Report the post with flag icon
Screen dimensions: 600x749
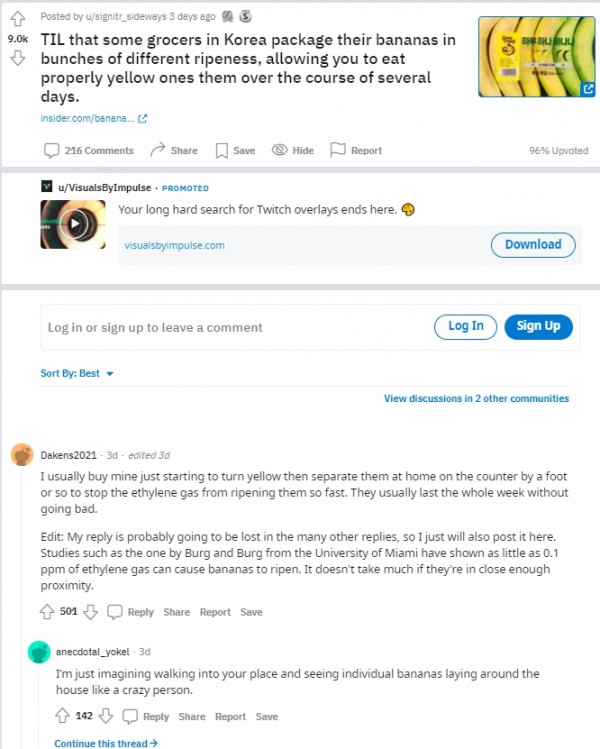pos(338,150)
